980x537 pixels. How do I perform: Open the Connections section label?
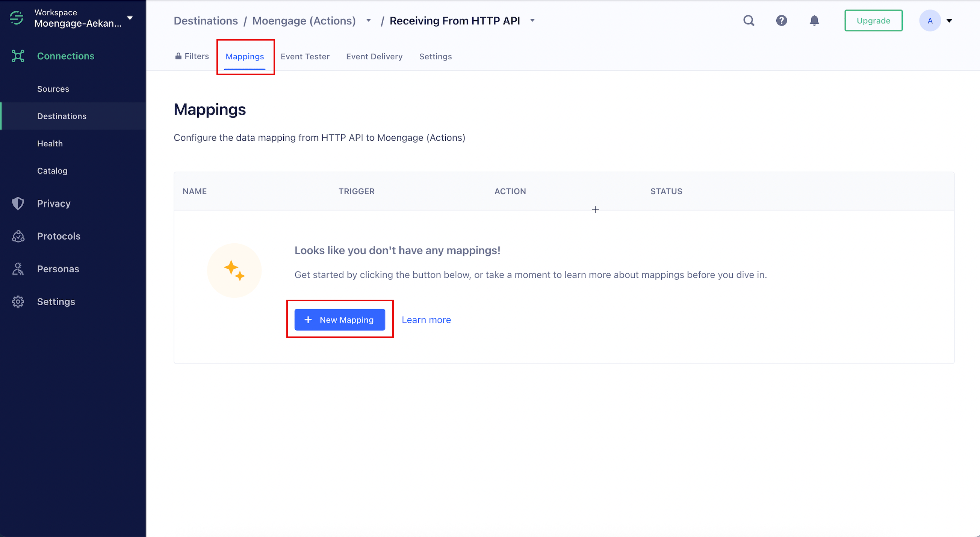coord(66,56)
